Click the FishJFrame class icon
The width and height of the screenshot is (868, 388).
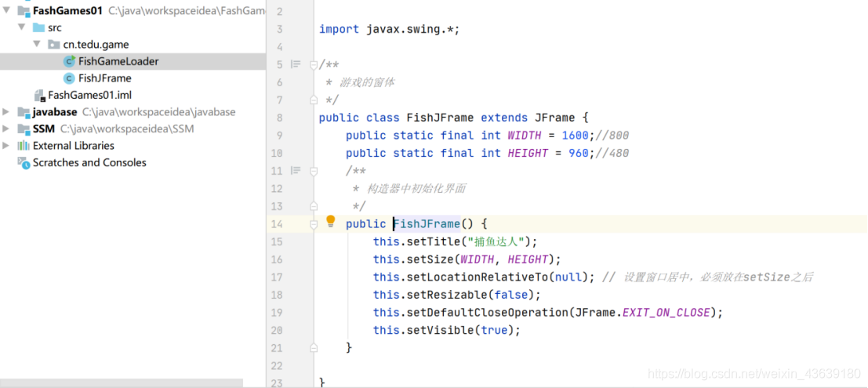tap(69, 78)
